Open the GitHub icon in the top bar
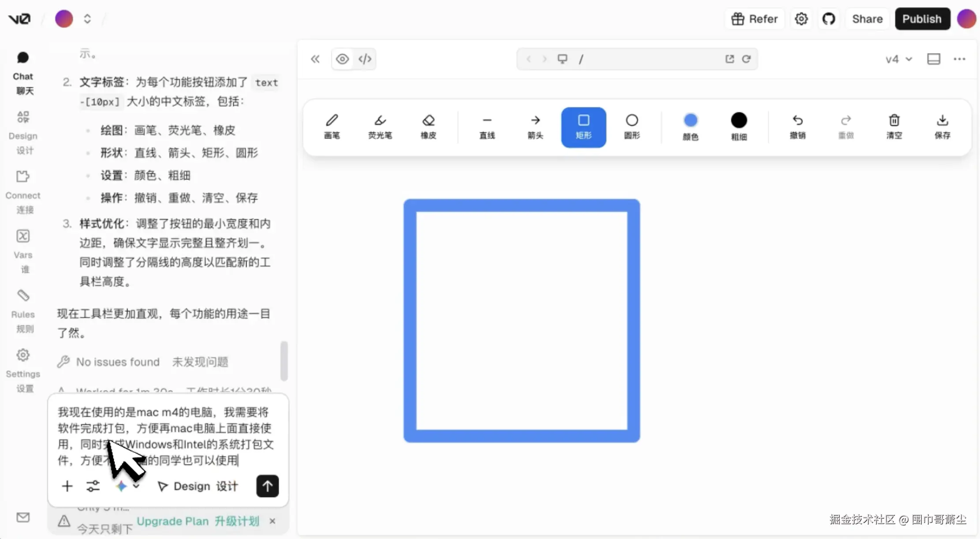The height and width of the screenshot is (539, 980). (829, 19)
